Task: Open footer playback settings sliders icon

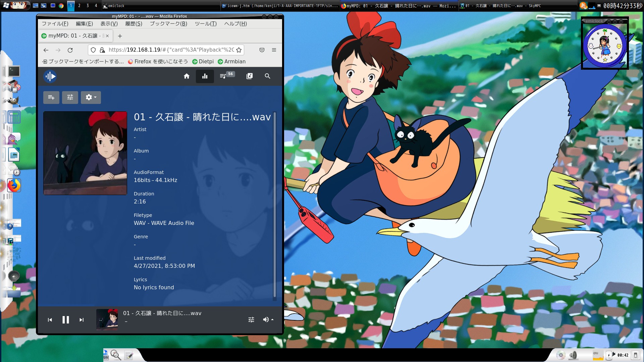Action: (x=251, y=320)
